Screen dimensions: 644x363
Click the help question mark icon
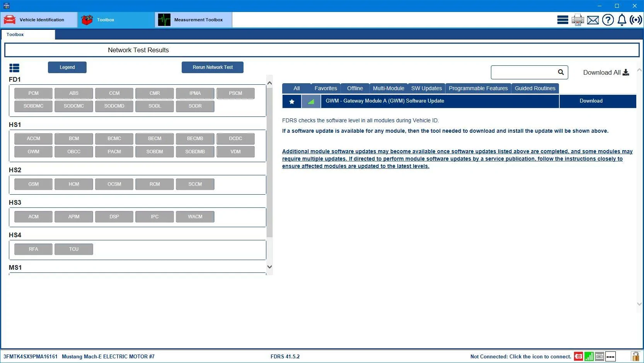pos(608,20)
